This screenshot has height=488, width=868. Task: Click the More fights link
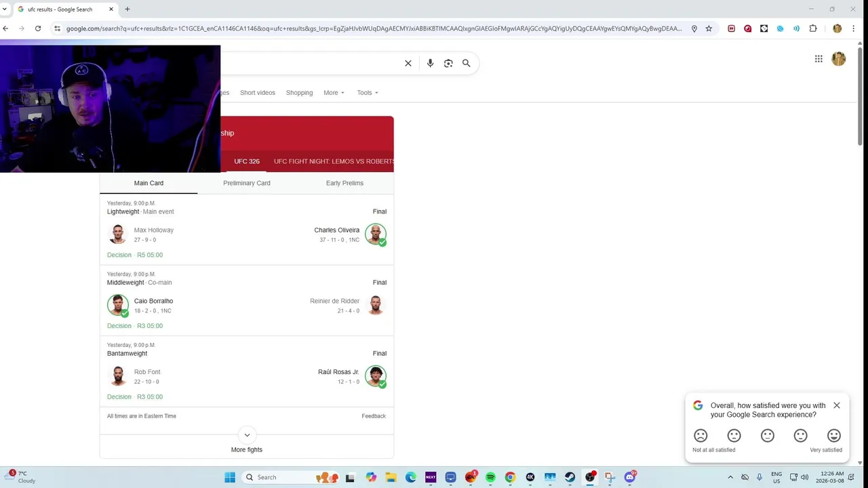click(247, 449)
